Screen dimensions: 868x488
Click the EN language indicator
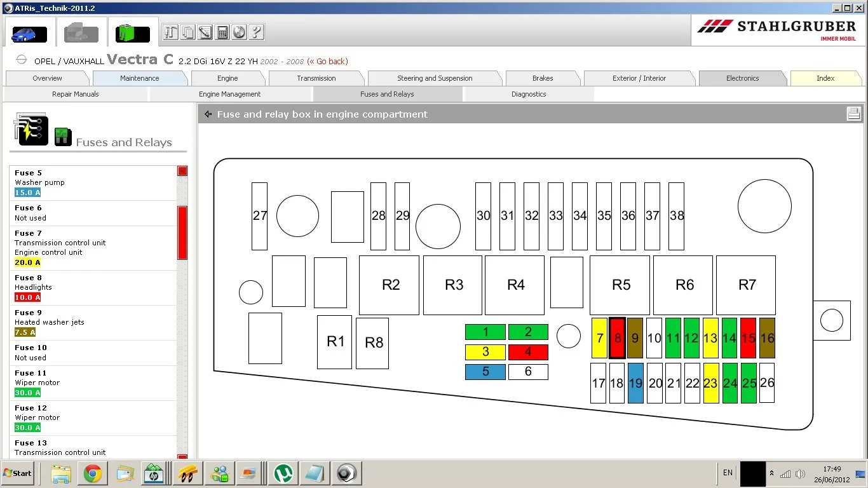(728, 473)
